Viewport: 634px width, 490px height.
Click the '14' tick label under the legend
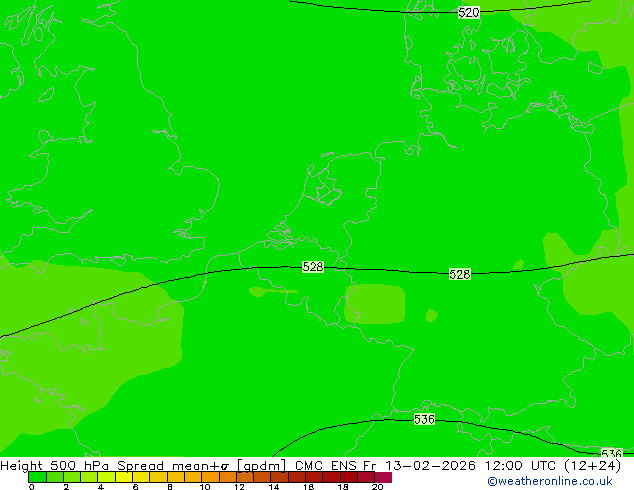click(274, 487)
